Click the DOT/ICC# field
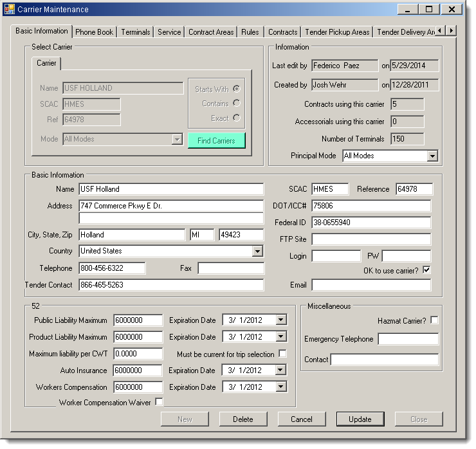The width and height of the screenshot is (476, 449). click(371, 206)
